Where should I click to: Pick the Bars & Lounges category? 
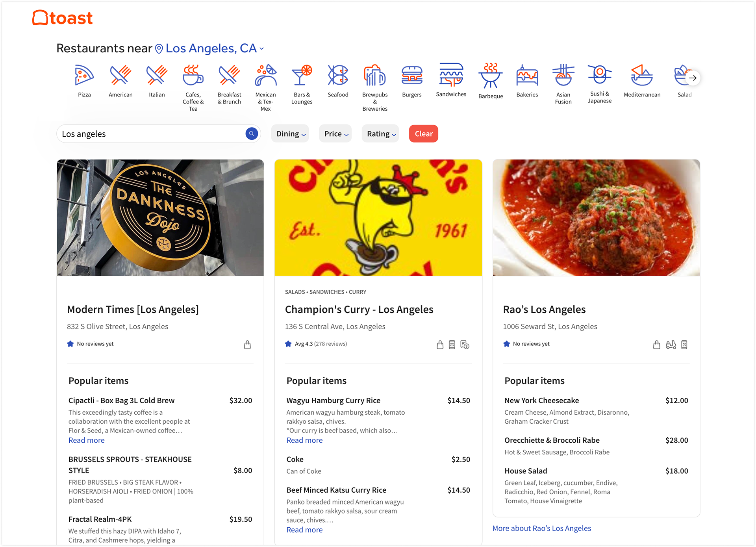(x=302, y=75)
